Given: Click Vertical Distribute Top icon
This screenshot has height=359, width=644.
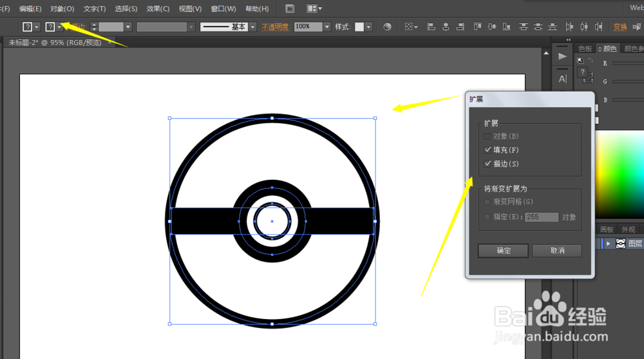Looking at the screenshot, I should [x=523, y=26].
